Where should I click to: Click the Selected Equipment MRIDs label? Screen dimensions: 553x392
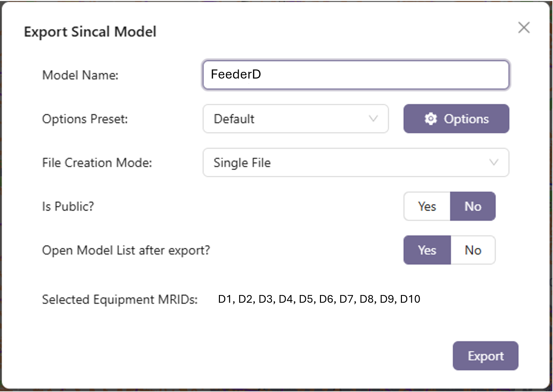point(120,299)
